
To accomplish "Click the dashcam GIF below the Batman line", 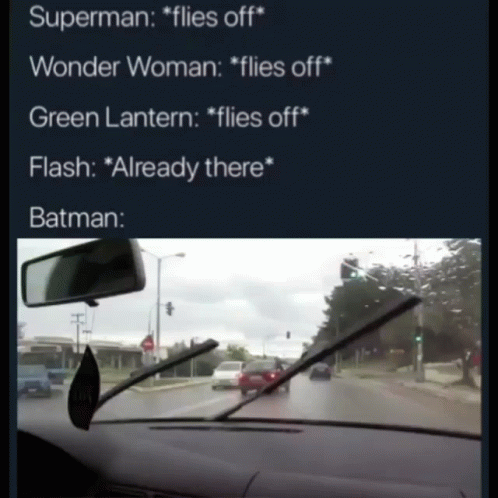I will 249,368.
